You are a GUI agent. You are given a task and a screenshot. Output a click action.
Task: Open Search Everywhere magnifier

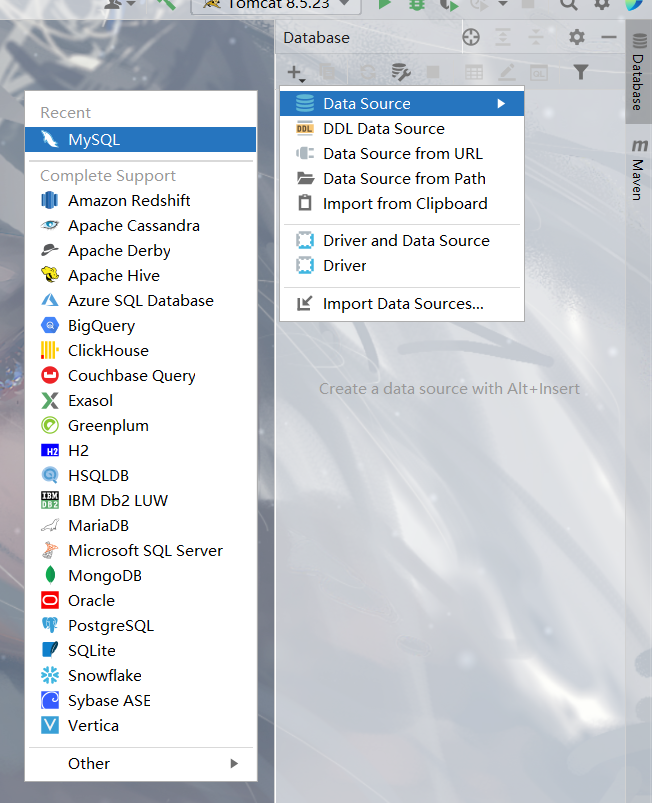[569, 4]
